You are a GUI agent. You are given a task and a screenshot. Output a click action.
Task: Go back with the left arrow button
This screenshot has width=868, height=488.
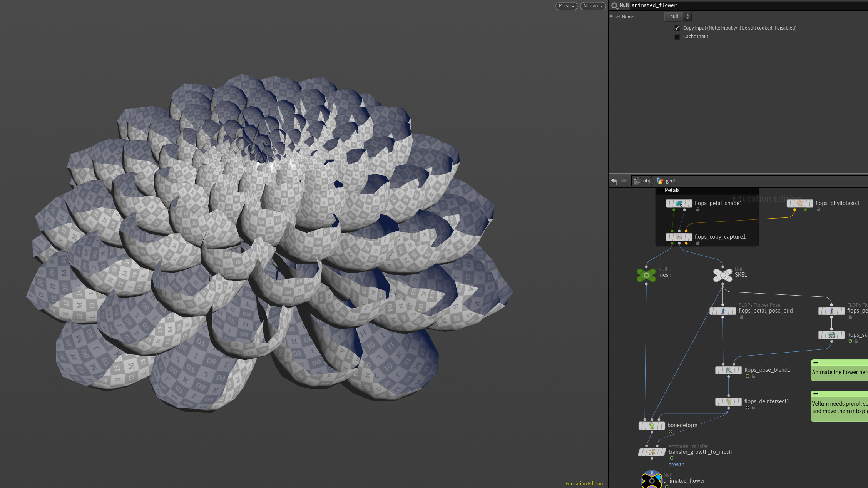[x=614, y=181]
